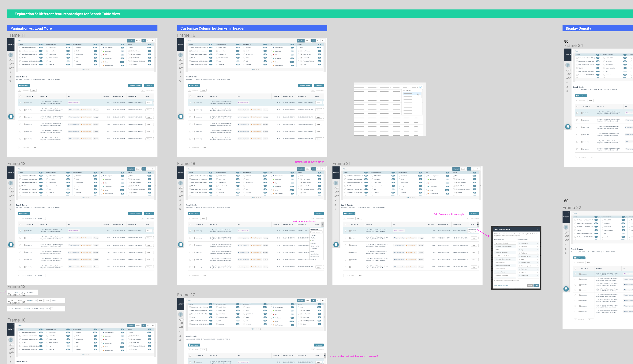
Task: Click first filter carousel dot in Frame 11
Action: (x=83, y=69)
